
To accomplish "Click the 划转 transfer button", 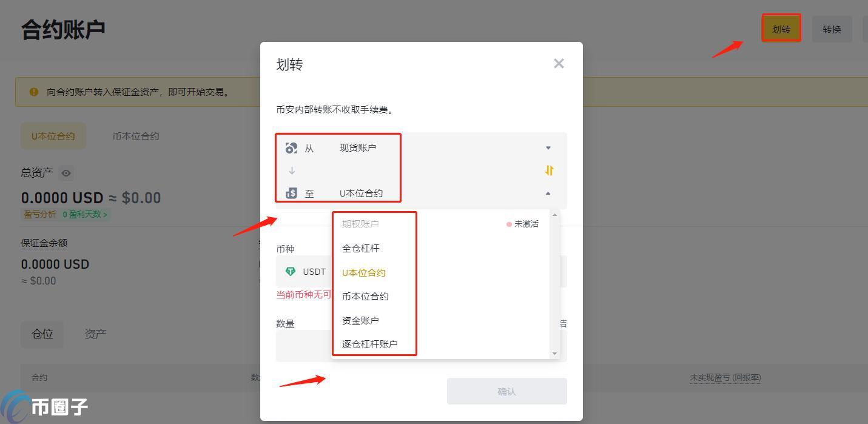I will tap(781, 29).
